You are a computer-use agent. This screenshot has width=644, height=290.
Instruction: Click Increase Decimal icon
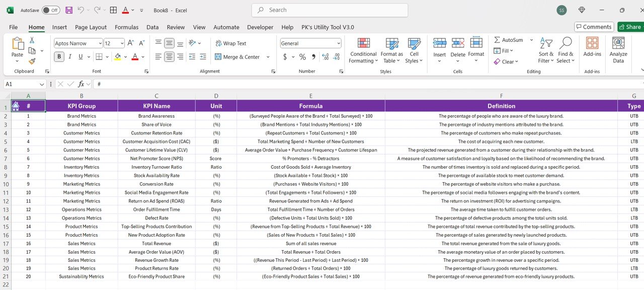(x=325, y=57)
